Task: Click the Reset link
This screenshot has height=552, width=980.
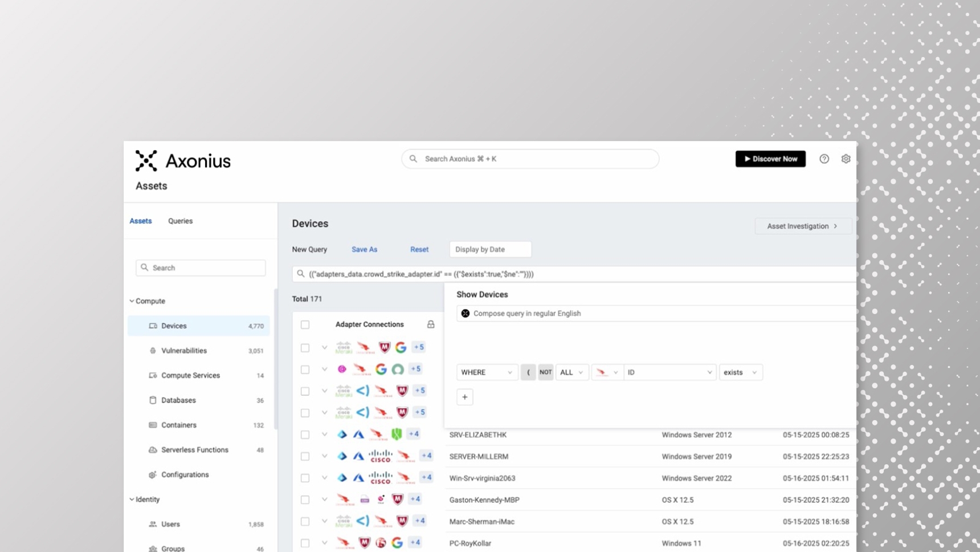Action: coord(419,249)
